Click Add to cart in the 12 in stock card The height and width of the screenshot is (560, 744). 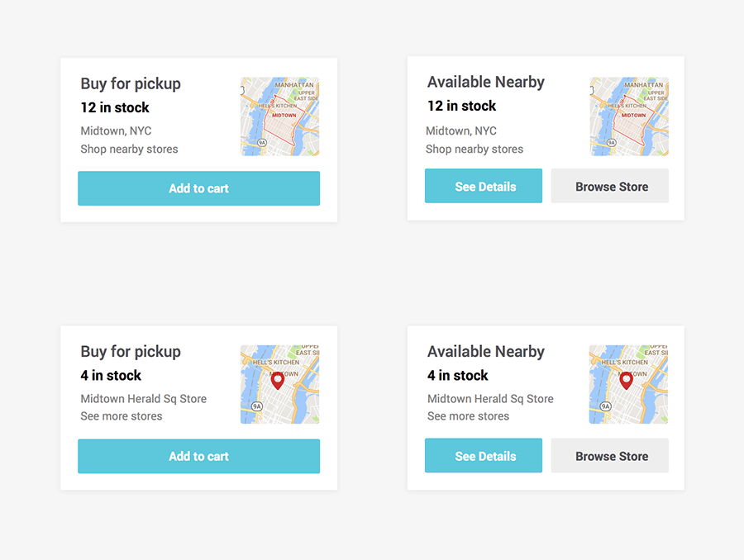[x=198, y=188]
